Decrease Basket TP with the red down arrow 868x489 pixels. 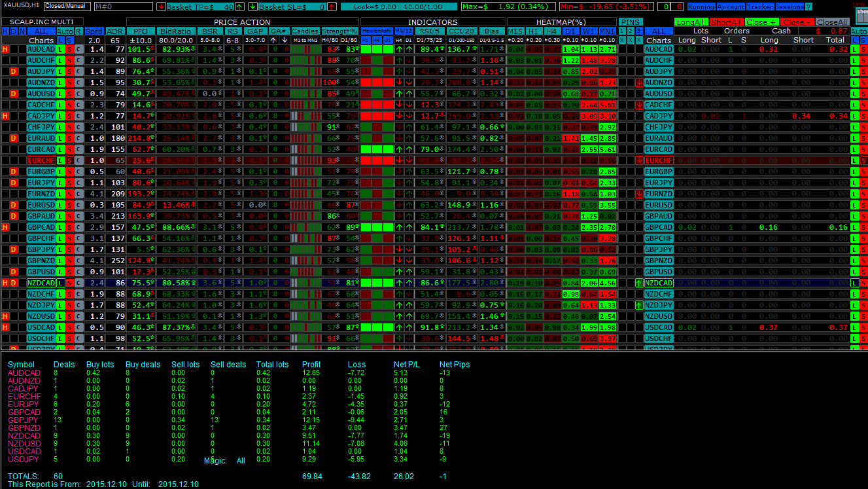click(161, 7)
